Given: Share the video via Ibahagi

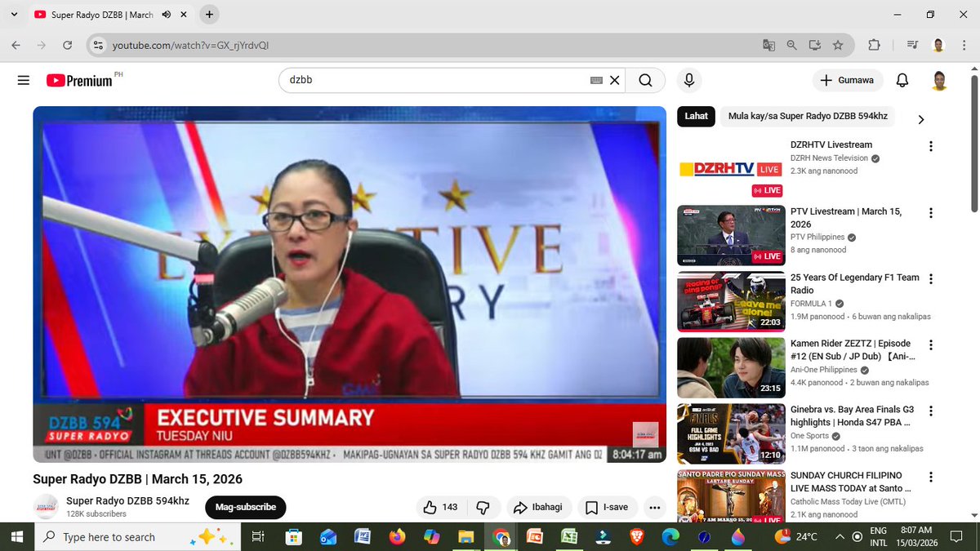Looking at the screenshot, I should [x=538, y=507].
